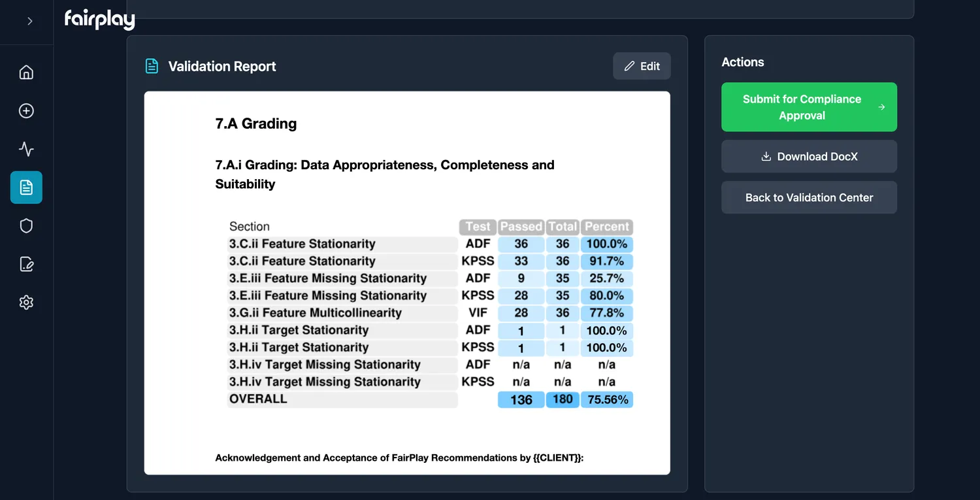Open the shield sidebar icon
The height and width of the screenshot is (500, 980).
[x=26, y=226]
